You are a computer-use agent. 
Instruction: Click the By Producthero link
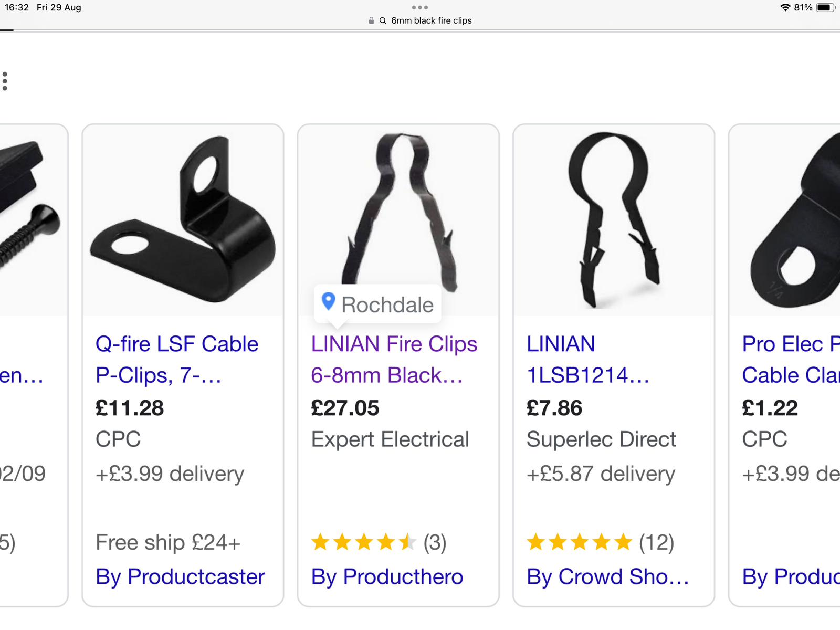coord(387,577)
